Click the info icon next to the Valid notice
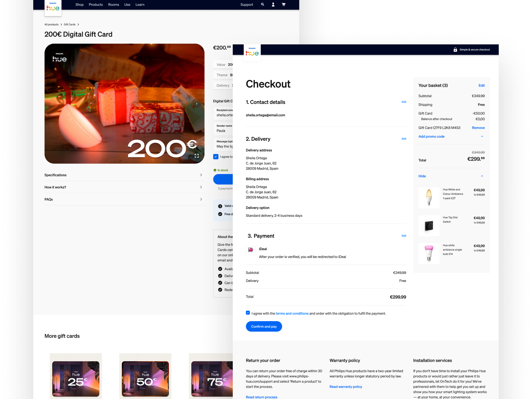The height and width of the screenshot is (399, 532). (220, 206)
